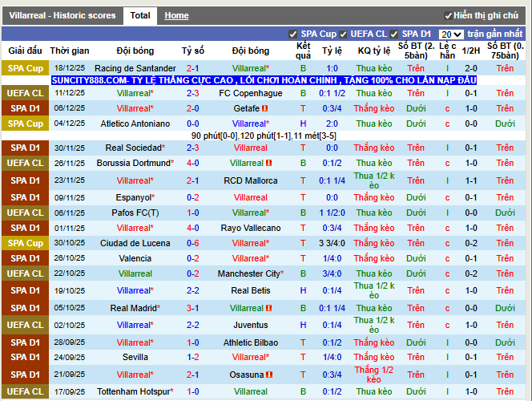532x401 pixels.
Task: Click the 3-1 score of Real Madrid match
Action: [x=193, y=308]
